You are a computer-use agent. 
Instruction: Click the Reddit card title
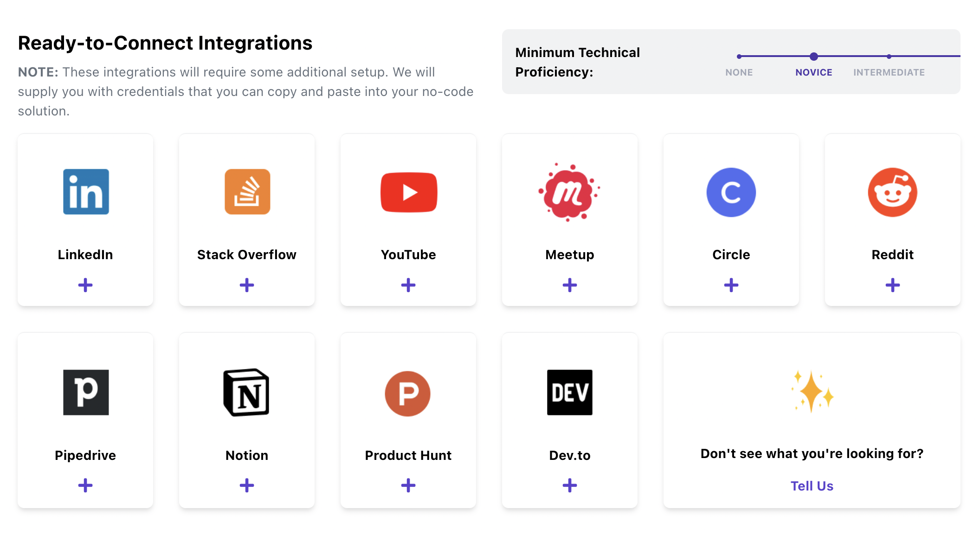click(x=893, y=255)
